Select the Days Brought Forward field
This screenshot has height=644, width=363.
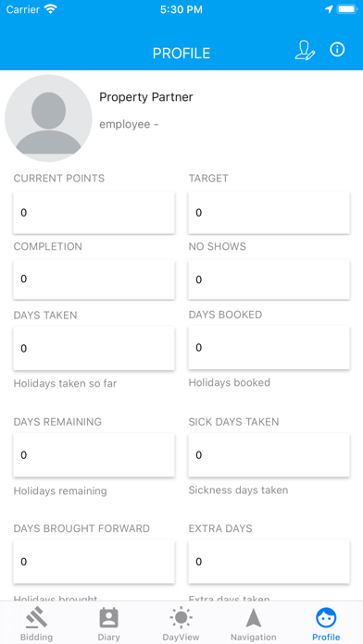click(x=94, y=562)
